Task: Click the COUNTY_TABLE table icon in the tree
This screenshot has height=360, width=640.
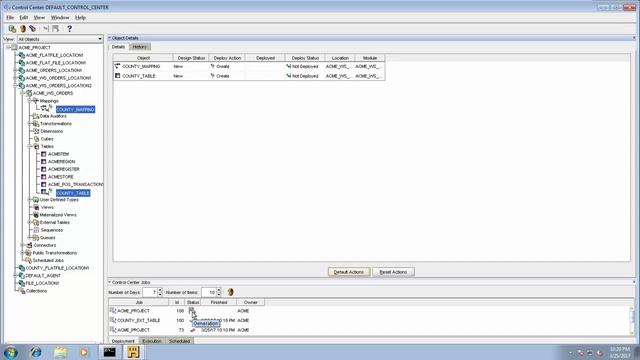Action: pyautogui.click(x=45, y=192)
